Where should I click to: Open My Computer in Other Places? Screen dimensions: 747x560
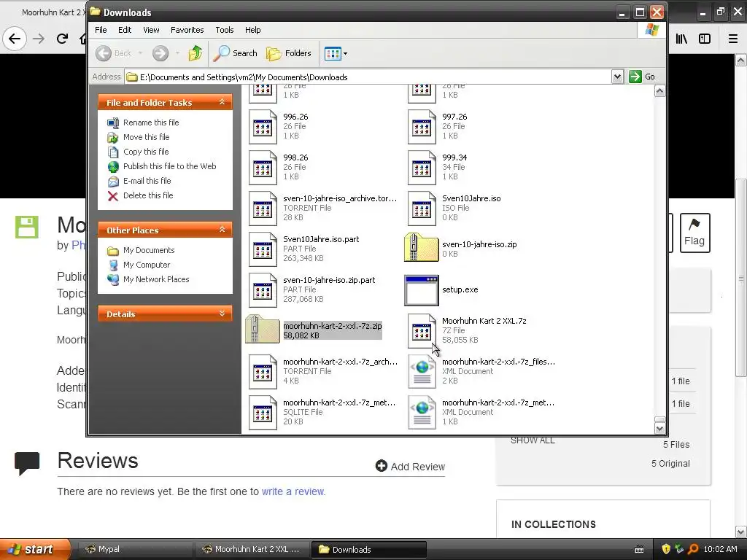point(146,265)
